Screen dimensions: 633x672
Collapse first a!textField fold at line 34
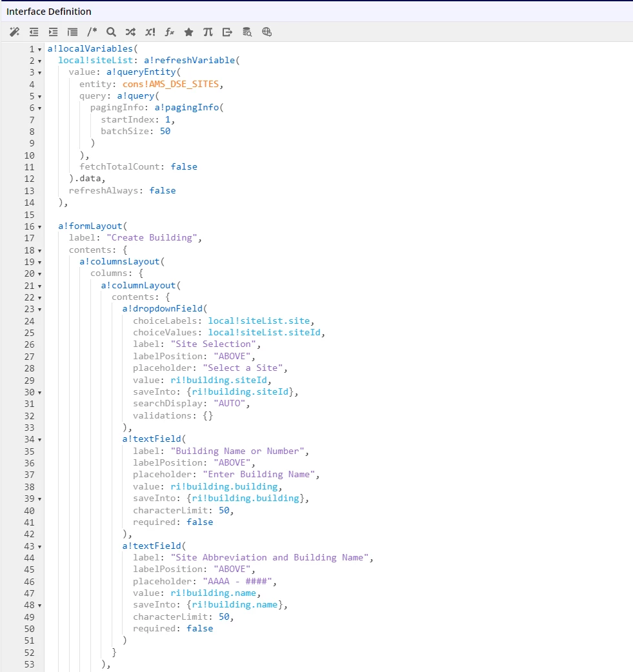pos(39,440)
